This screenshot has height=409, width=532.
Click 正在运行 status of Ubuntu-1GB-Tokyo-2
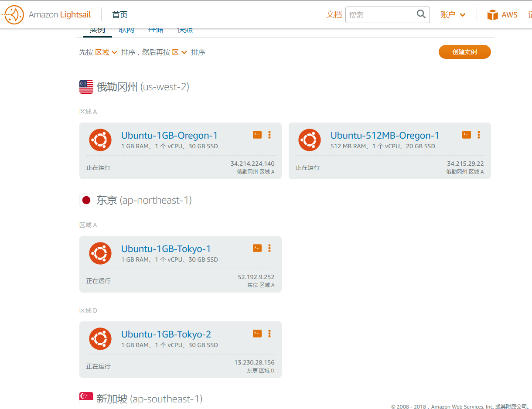tap(99, 366)
